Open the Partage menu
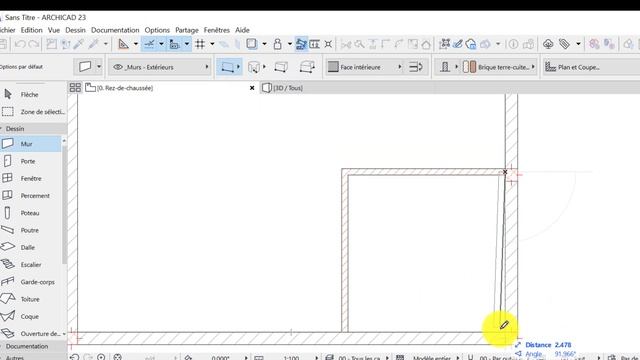The image size is (640, 360). [x=187, y=30]
